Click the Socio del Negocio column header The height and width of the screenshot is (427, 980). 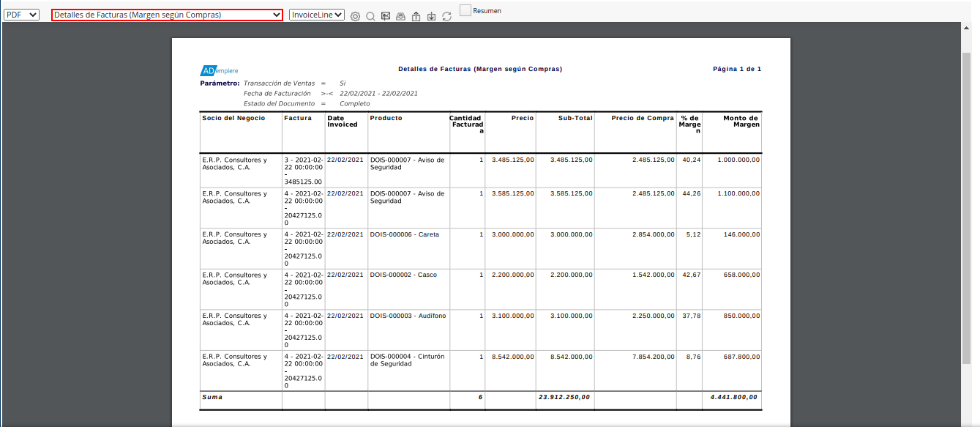(x=233, y=118)
